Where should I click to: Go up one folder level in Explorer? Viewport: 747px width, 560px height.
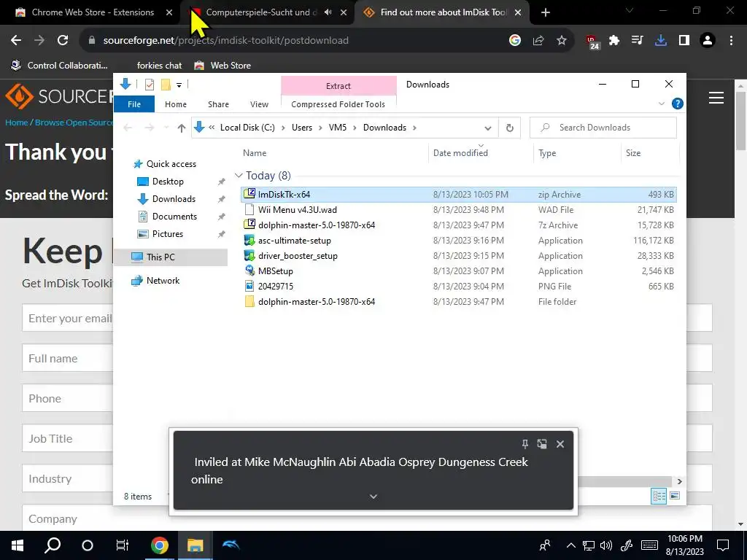(x=181, y=128)
